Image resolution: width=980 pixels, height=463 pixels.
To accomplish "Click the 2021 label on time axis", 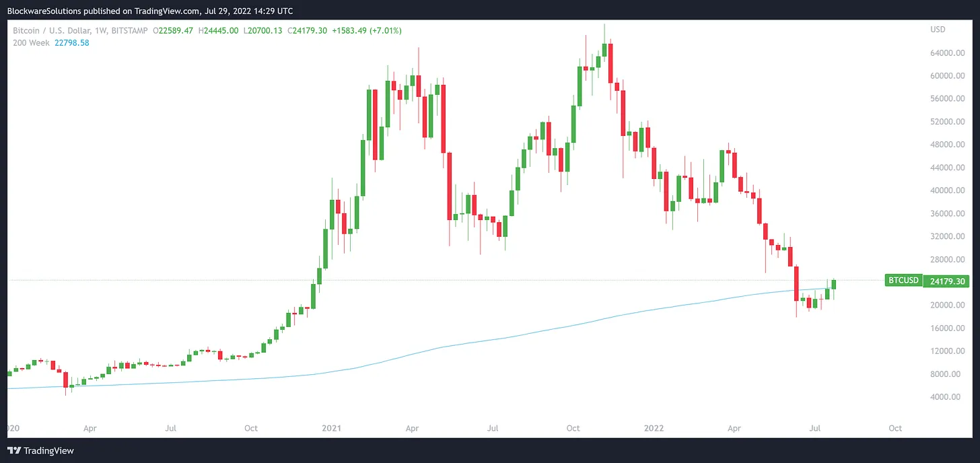I will pos(331,428).
